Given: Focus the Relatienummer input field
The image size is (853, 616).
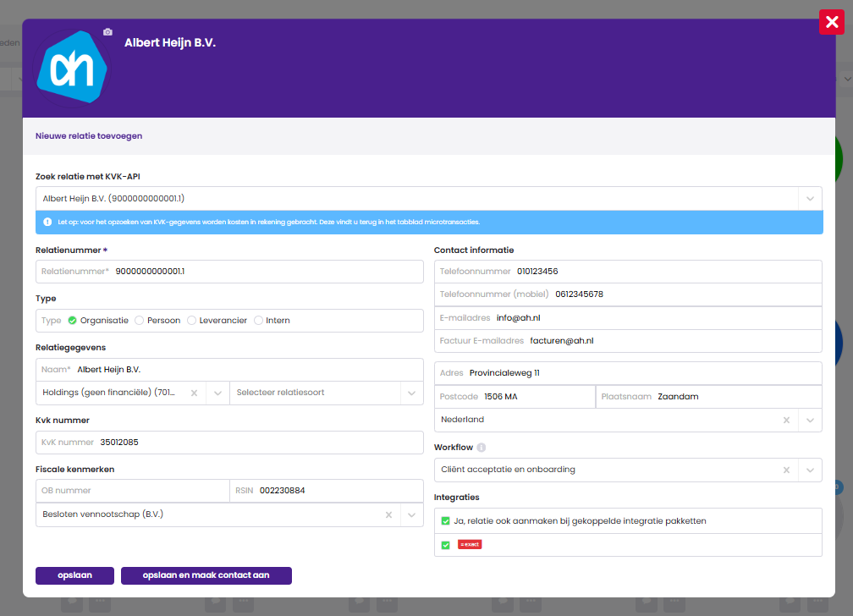Looking at the screenshot, I should [x=229, y=272].
